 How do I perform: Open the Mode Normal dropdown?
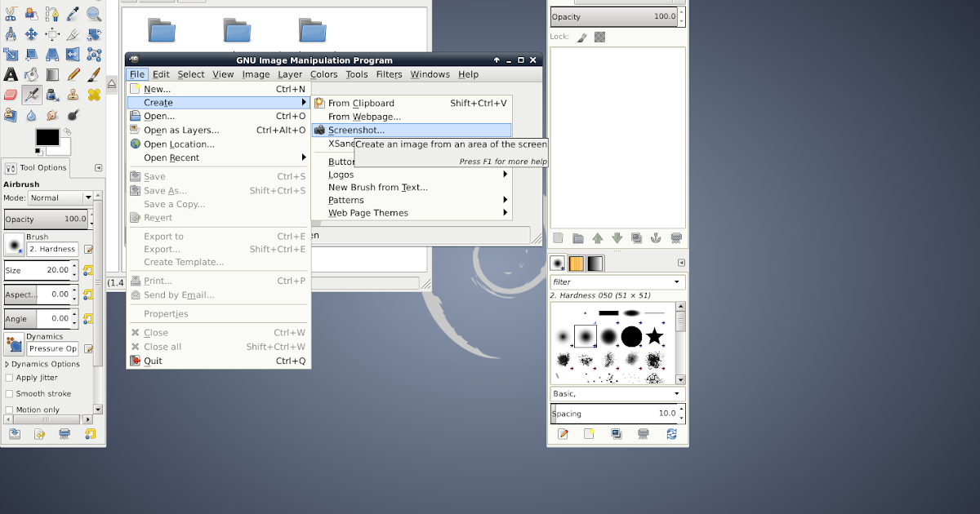tap(61, 197)
